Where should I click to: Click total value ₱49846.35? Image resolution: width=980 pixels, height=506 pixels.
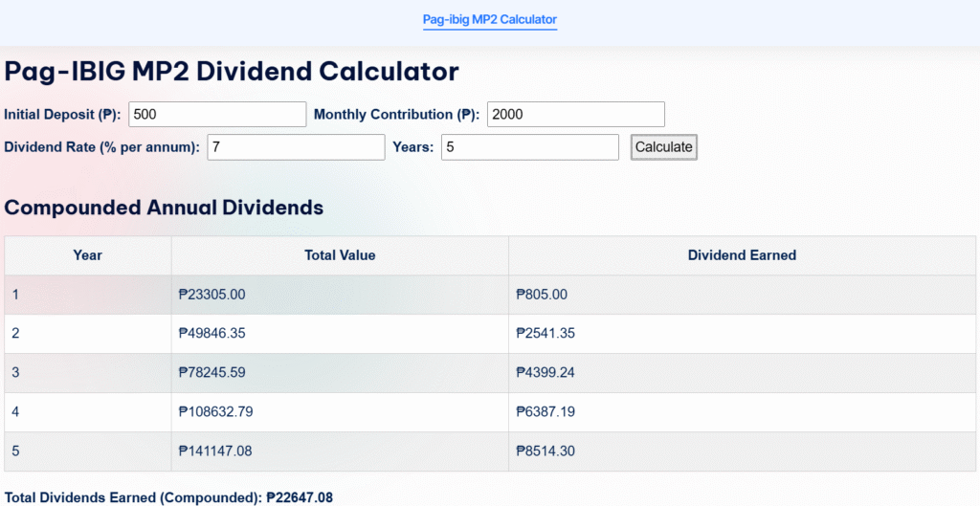click(212, 334)
